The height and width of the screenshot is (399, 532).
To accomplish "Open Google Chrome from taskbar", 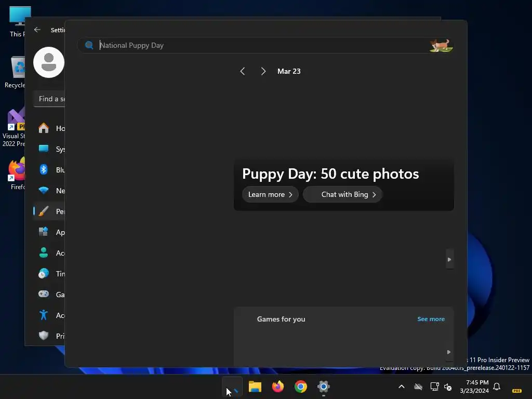I will pyautogui.click(x=301, y=387).
